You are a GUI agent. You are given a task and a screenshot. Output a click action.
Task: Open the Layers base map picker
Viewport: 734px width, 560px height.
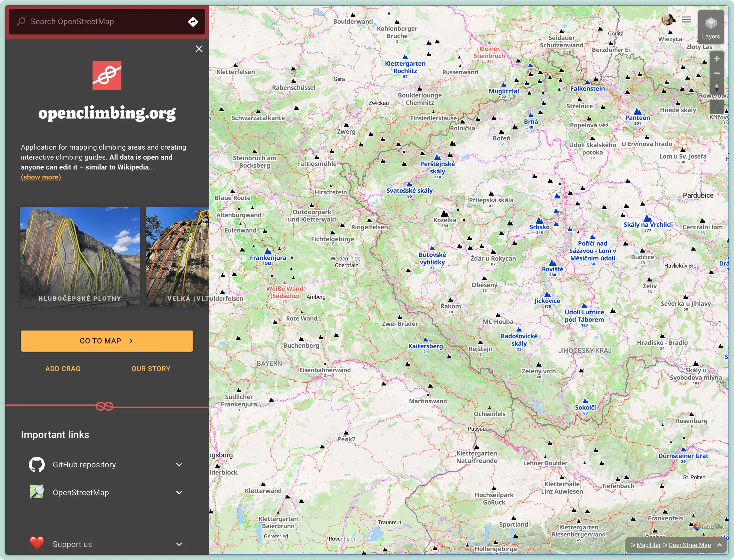click(711, 27)
